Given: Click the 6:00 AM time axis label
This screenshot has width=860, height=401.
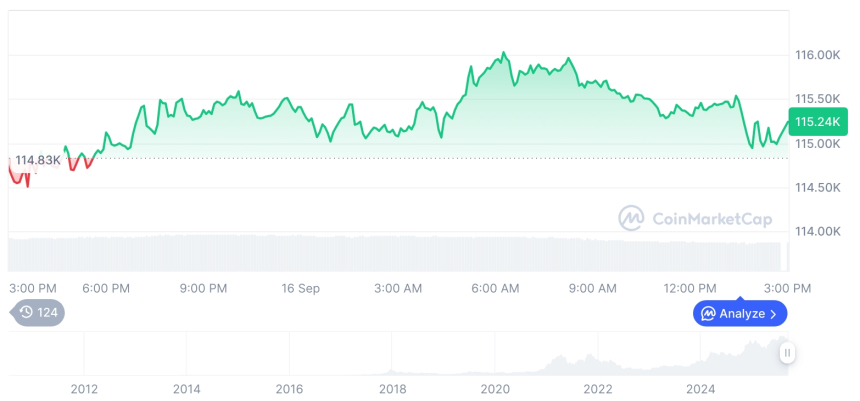Looking at the screenshot, I should [495, 288].
